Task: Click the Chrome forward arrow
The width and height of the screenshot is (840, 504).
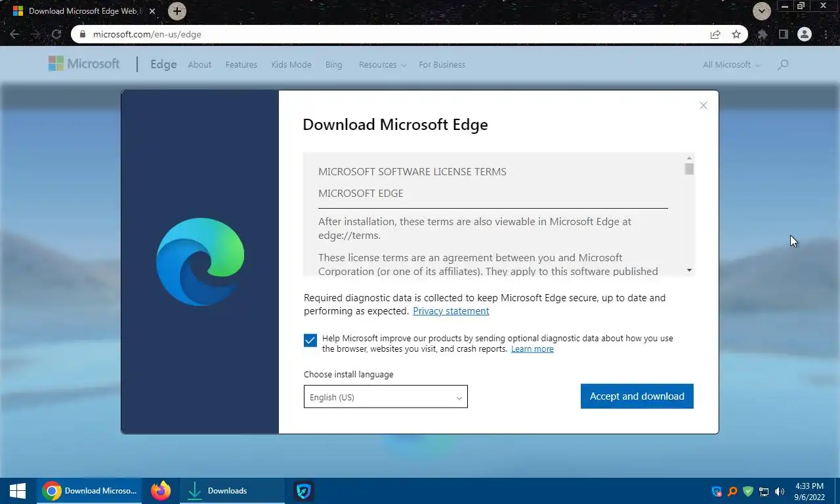Action: 35,34
